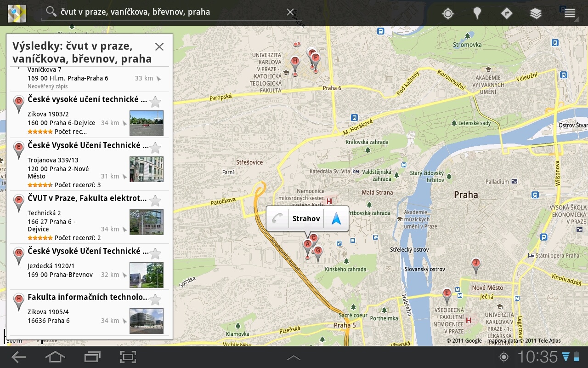588x368 pixels.
Task: Tap the GPS status icon in system bar
Action: point(504,357)
